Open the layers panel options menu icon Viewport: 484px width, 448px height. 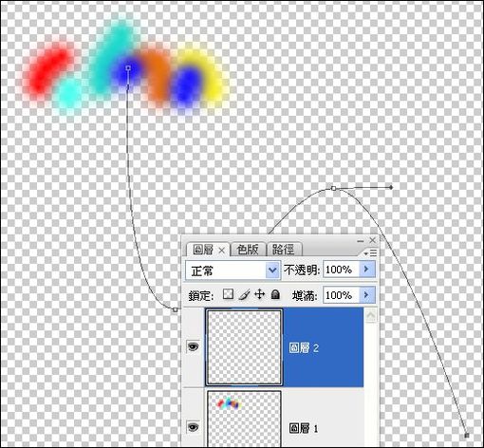tap(370, 252)
